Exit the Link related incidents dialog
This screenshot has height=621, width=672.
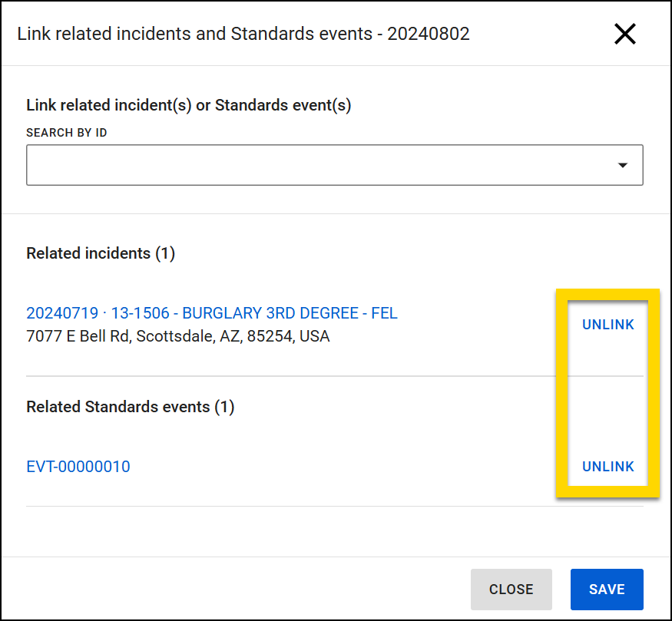coord(624,34)
